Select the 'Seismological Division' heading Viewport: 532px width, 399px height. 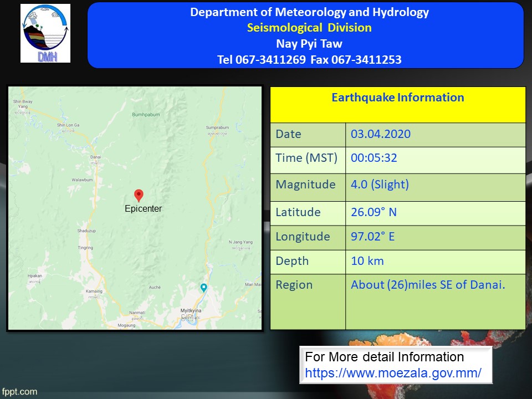[309, 28]
